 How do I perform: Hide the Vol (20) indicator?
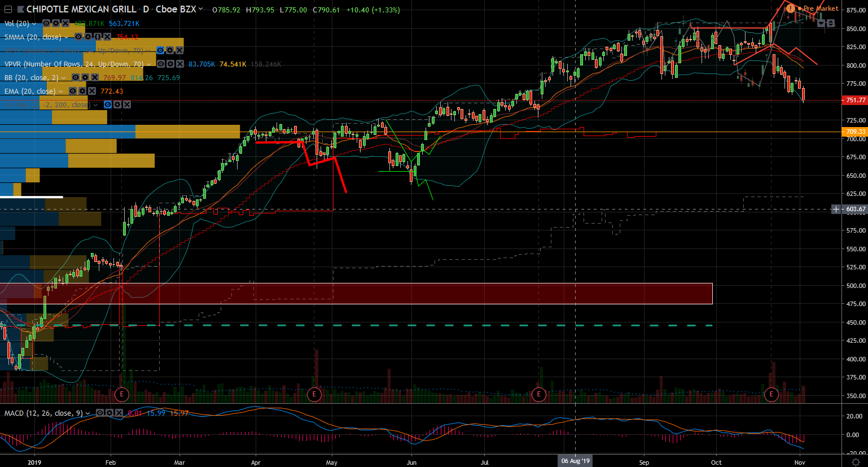47,23
